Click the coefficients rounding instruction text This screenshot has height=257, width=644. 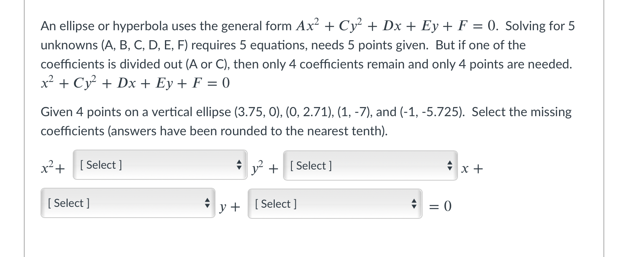(x=214, y=130)
